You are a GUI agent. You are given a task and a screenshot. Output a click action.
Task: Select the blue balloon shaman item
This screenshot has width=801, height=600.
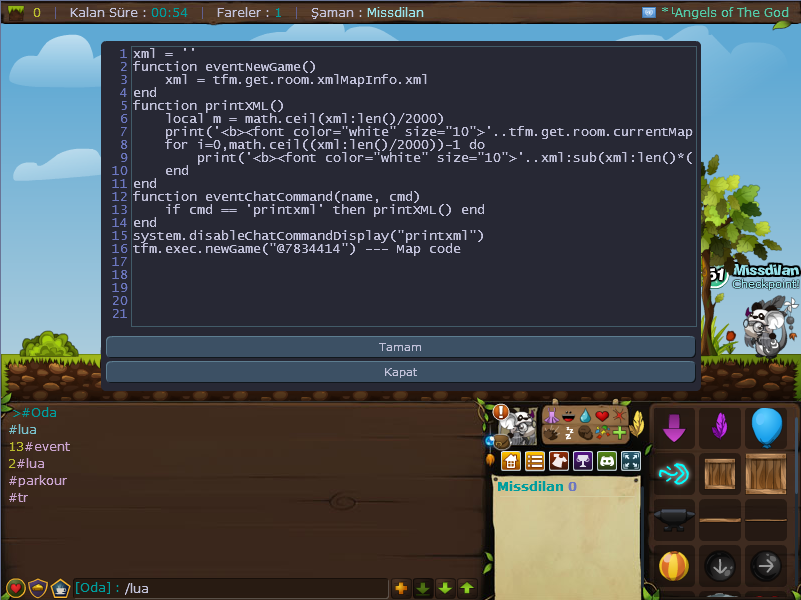pyautogui.click(x=766, y=428)
